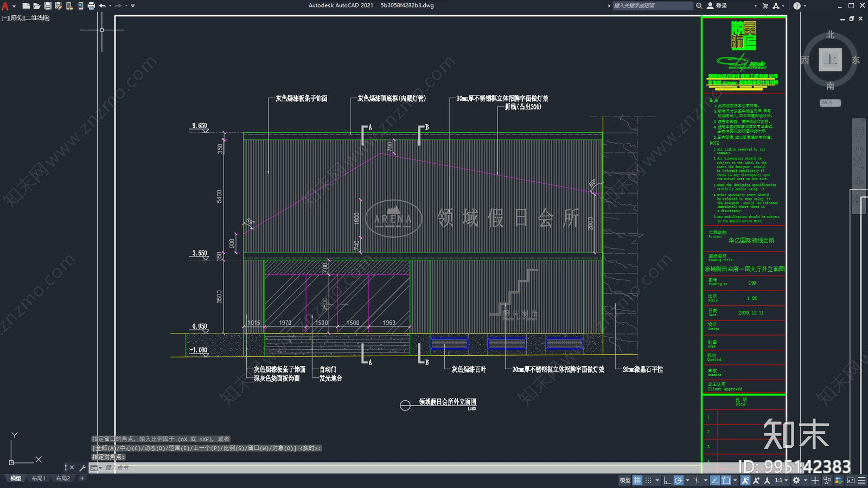Click the status bar Customization hamburger icon
868x488 pixels.
861,480
